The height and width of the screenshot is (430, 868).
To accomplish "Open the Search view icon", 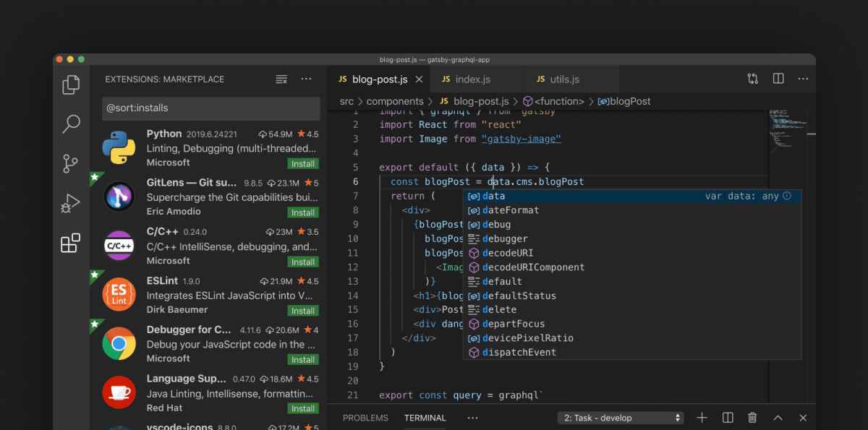I will (71, 124).
